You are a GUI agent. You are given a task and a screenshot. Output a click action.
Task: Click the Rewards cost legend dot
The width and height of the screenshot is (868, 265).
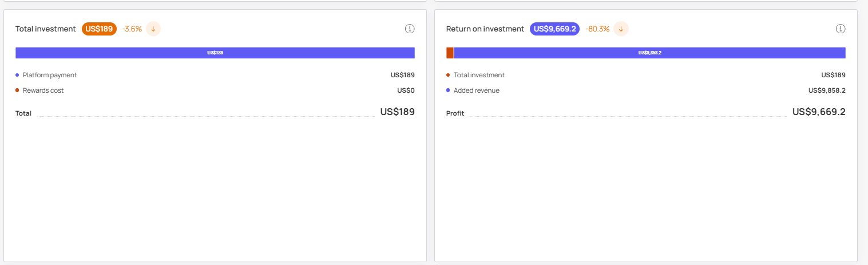pos(17,90)
